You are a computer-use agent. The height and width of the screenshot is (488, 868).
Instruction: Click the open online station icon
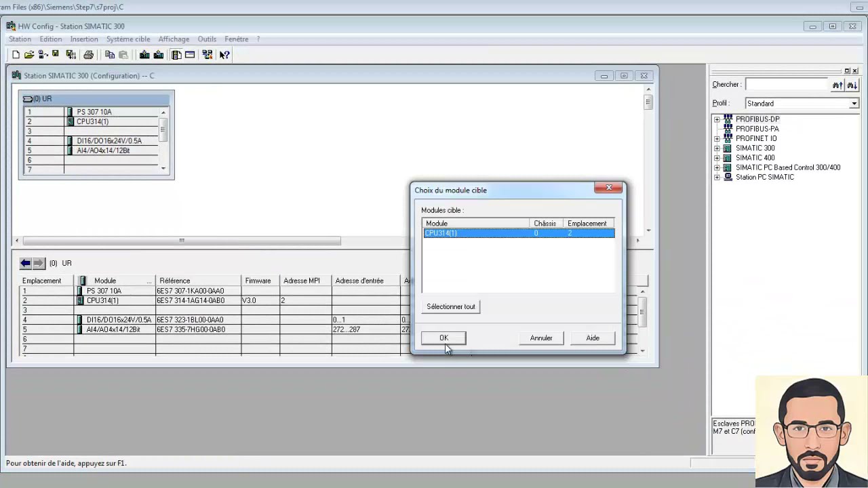(43, 55)
